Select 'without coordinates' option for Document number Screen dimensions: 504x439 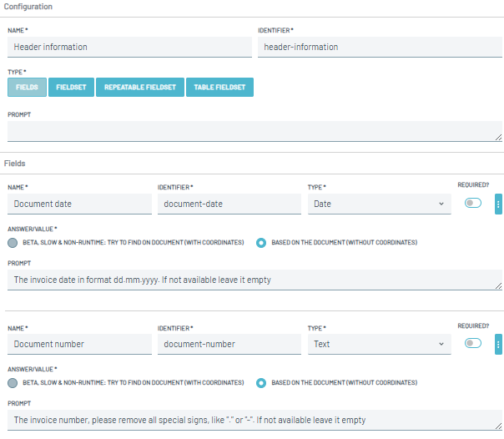point(261,383)
